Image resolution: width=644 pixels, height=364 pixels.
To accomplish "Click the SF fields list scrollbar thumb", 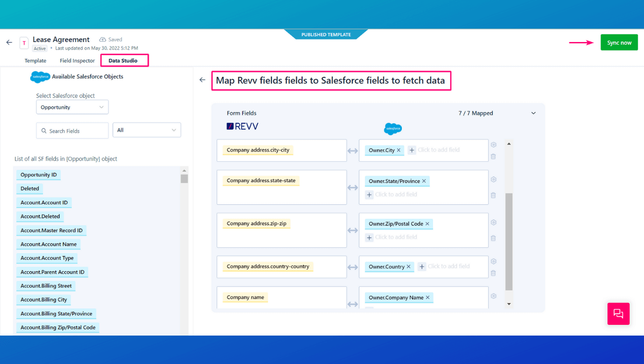I will click(184, 179).
